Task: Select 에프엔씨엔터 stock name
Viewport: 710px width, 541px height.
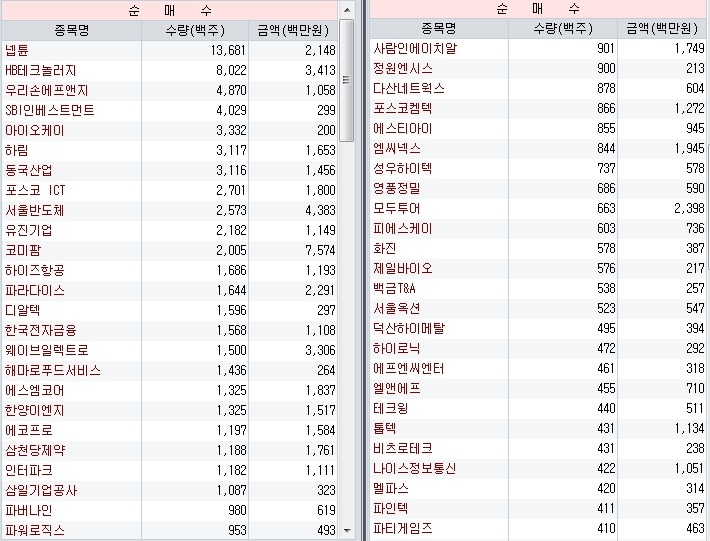Action: tap(408, 368)
